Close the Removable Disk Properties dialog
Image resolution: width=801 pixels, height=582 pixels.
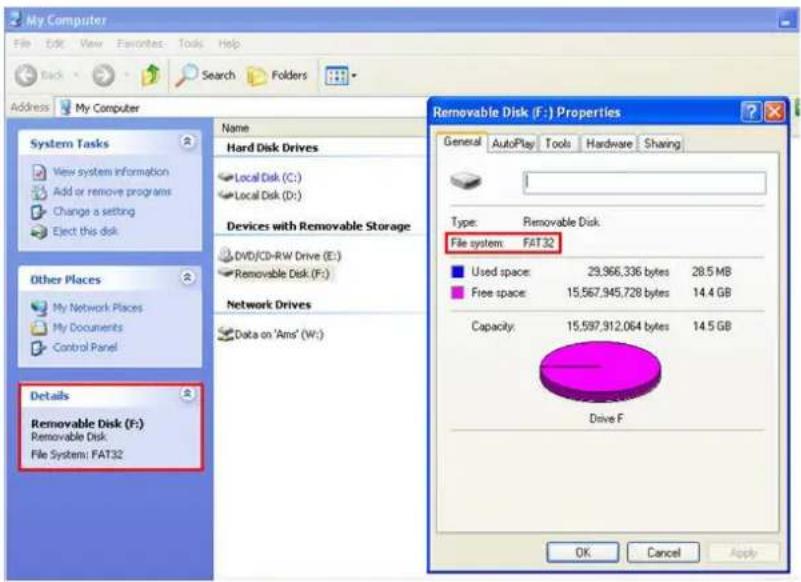(774, 112)
